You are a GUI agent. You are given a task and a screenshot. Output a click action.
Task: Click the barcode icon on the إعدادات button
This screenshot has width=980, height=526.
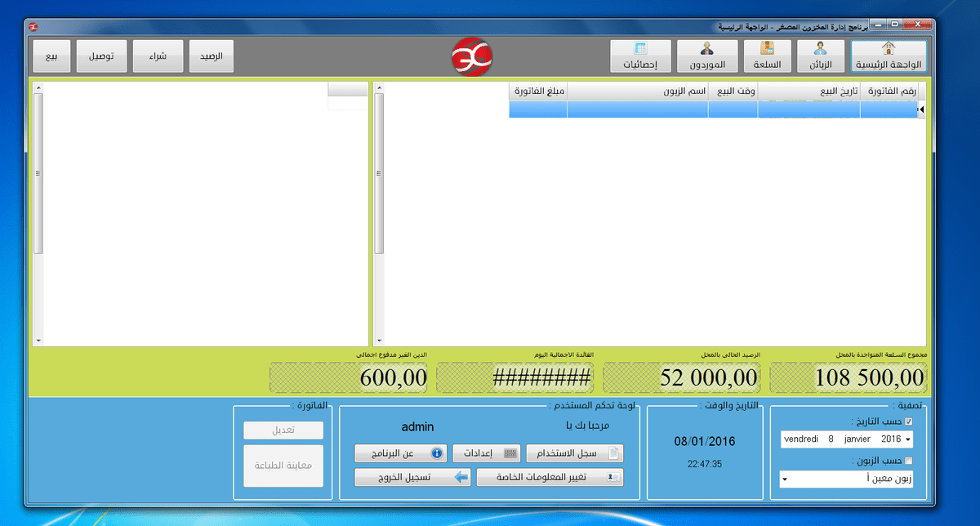(x=510, y=453)
